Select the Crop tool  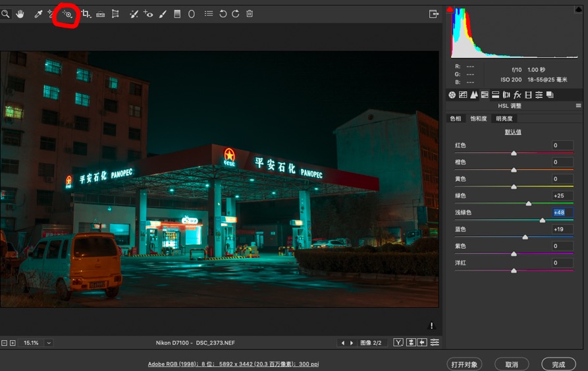coord(86,14)
